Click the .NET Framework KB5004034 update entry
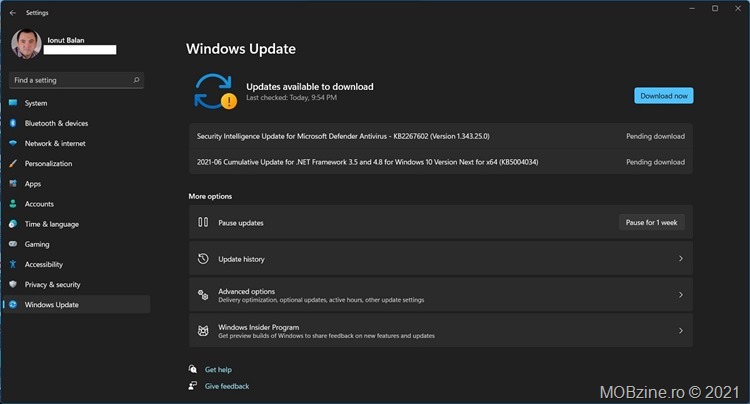The width and height of the screenshot is (750, 404). [x=441, y=162]
